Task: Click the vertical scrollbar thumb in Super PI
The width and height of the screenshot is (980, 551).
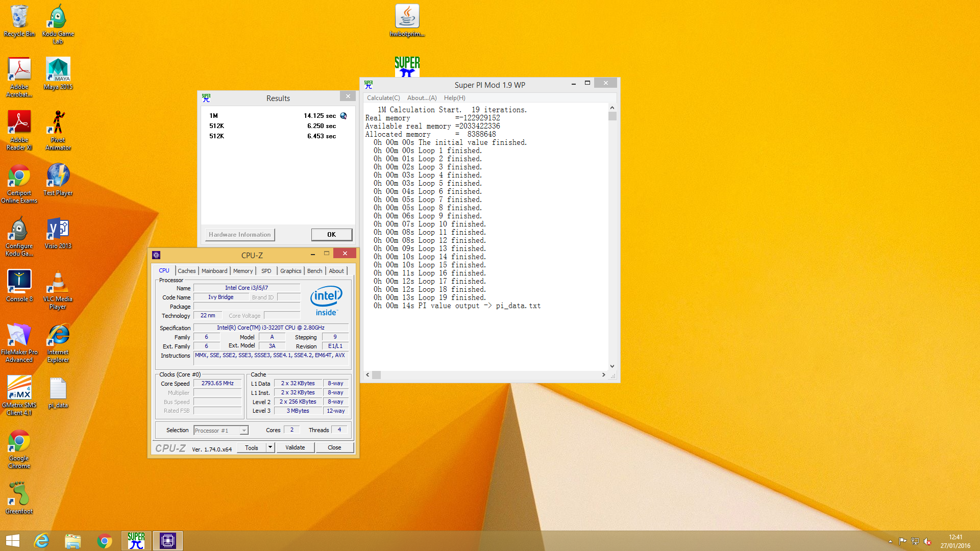Action: 612,116
